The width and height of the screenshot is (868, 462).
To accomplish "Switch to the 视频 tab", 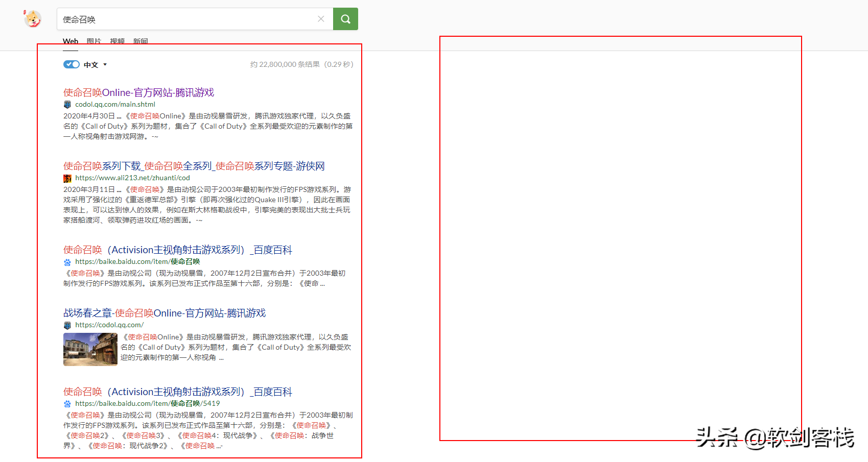I will pos(117,41).
